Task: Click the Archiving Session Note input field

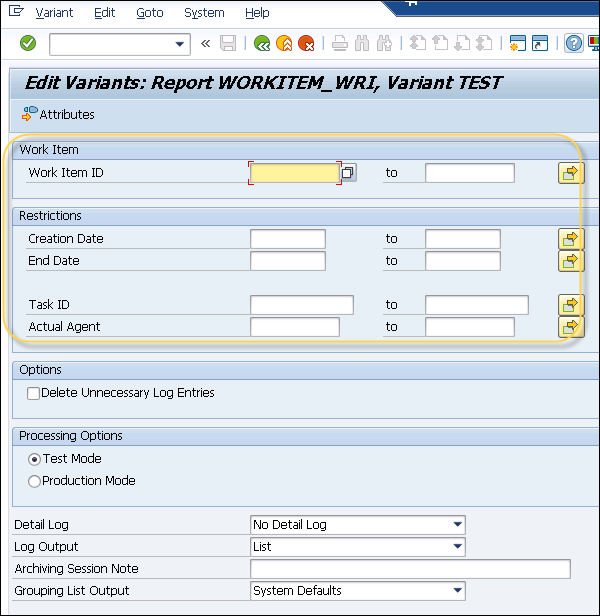Action: 410,569
